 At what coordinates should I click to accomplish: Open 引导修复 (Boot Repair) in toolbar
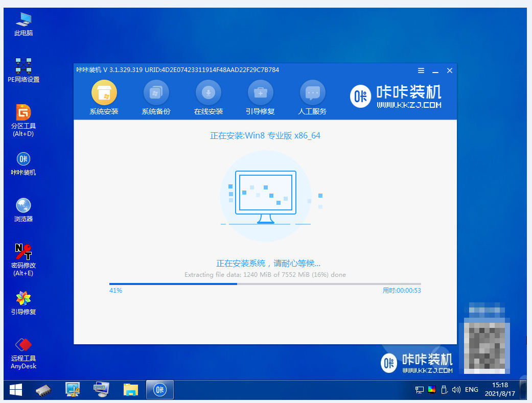260,93
